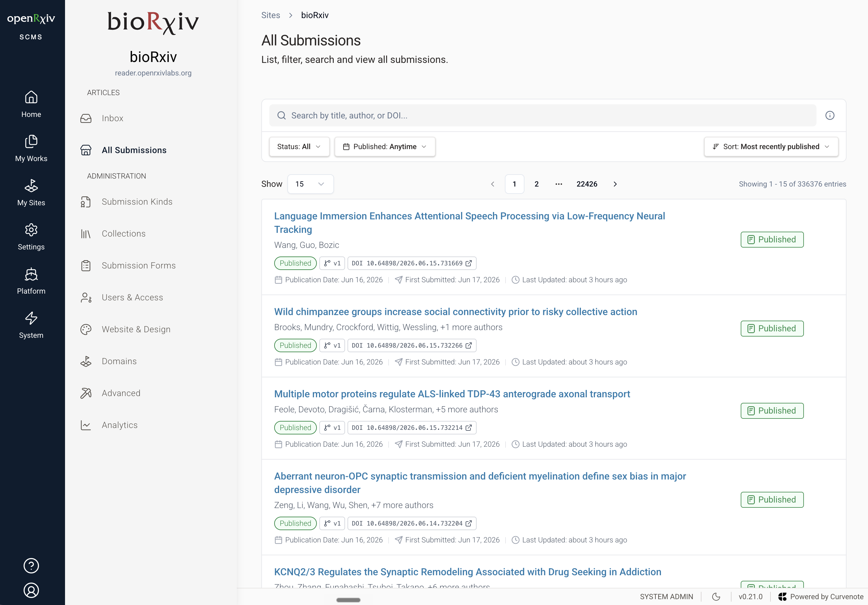The height and width of the screenshot is (605, 868).
Task: Click SYSTEM ADMIN label in footer
Action: pos(666,597)
